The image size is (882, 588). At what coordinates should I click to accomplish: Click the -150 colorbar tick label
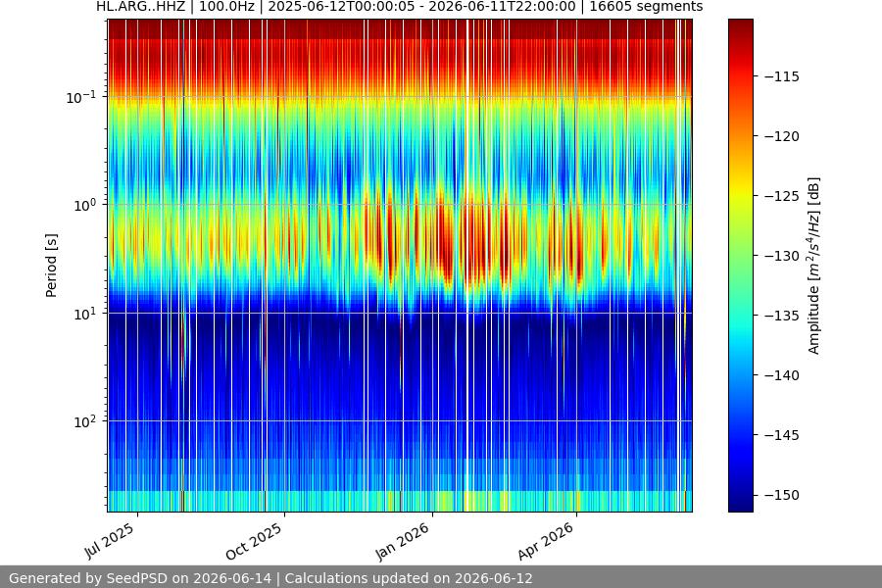point(782,495)
